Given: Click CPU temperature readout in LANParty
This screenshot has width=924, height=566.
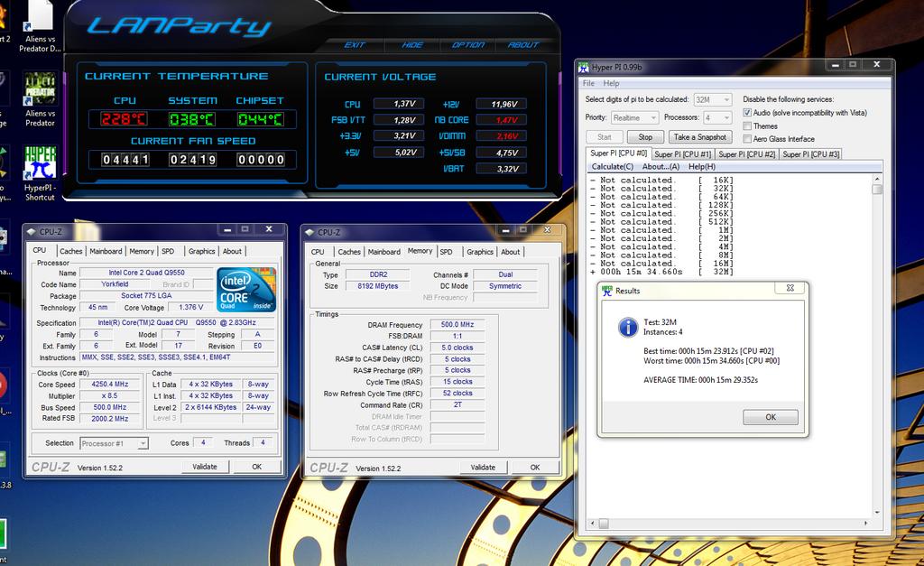Looking at the screenshot, I should coord(125,119).
